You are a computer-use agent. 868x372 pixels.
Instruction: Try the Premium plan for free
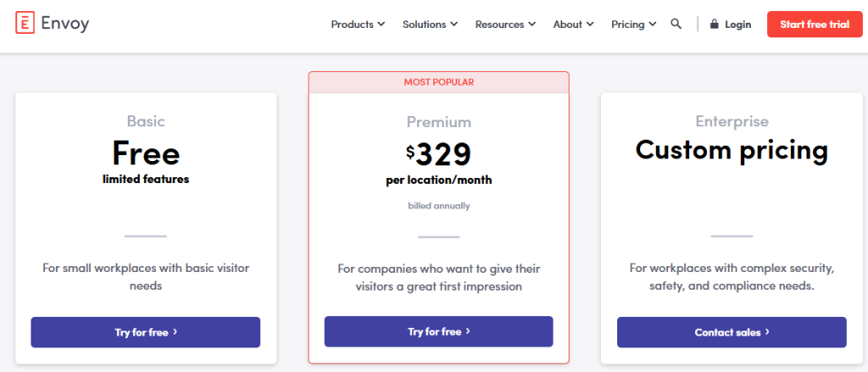[438, 331]
